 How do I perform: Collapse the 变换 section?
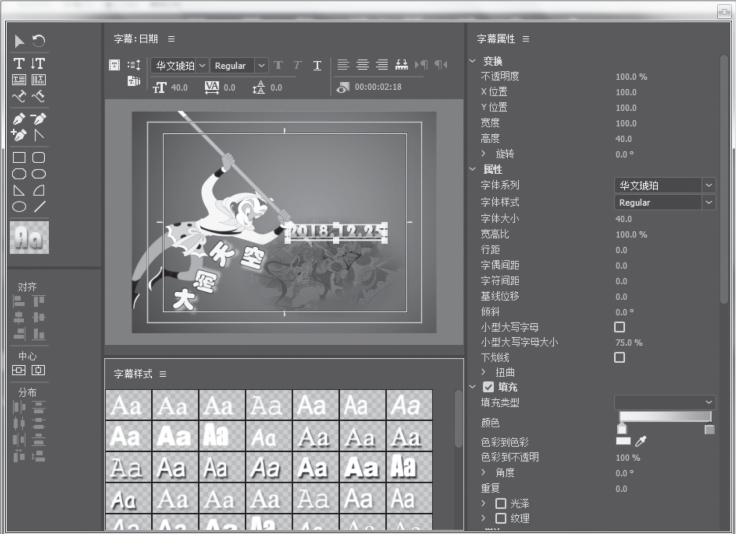(473, 61)
